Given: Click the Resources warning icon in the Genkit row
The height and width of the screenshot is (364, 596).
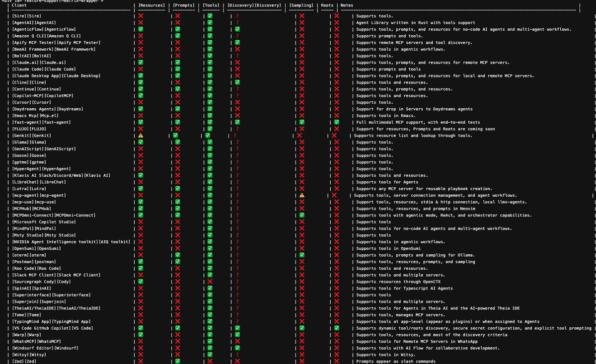Looking at the screenshot, I should [x=141, y=136].
